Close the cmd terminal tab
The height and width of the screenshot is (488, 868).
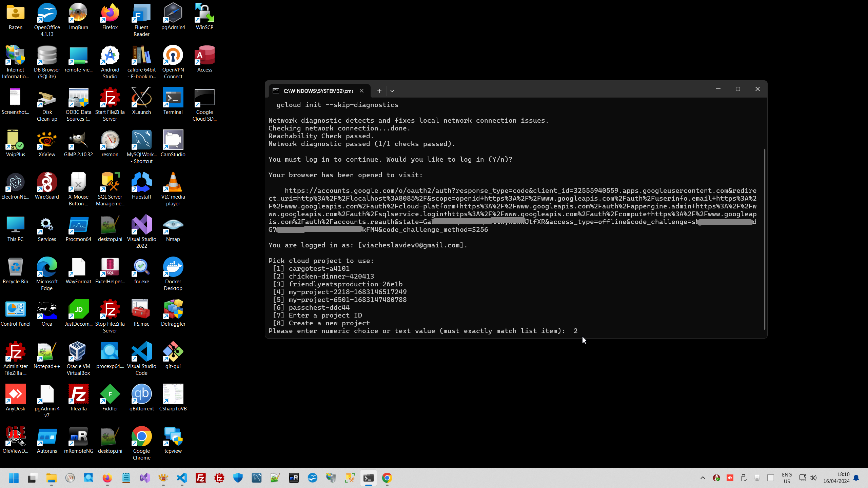(361, 91)
